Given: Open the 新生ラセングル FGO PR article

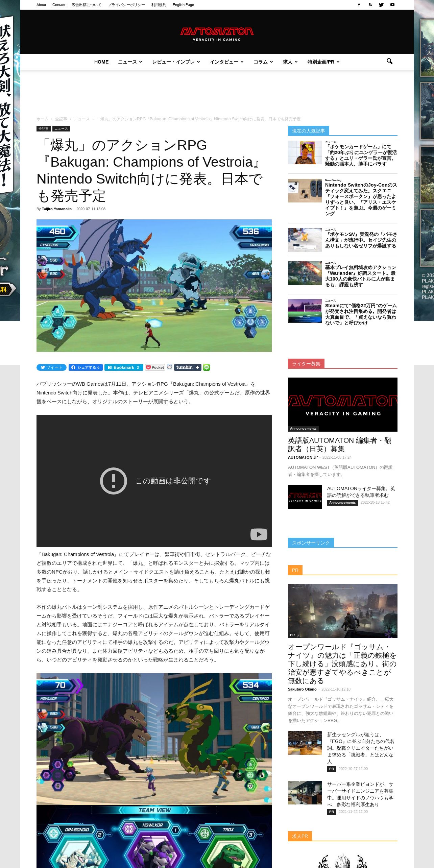Looking at the screenshot, I should [361, 748].
